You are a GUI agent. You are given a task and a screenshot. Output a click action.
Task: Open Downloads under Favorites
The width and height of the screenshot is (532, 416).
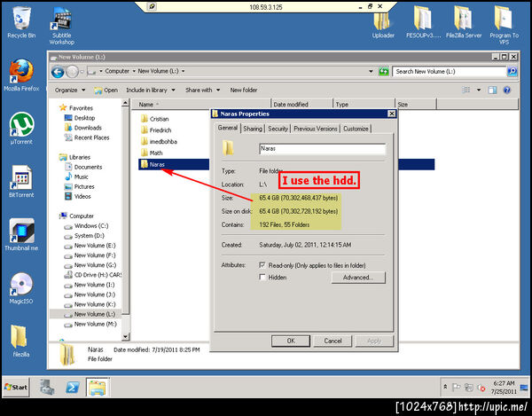pos(82,128)
